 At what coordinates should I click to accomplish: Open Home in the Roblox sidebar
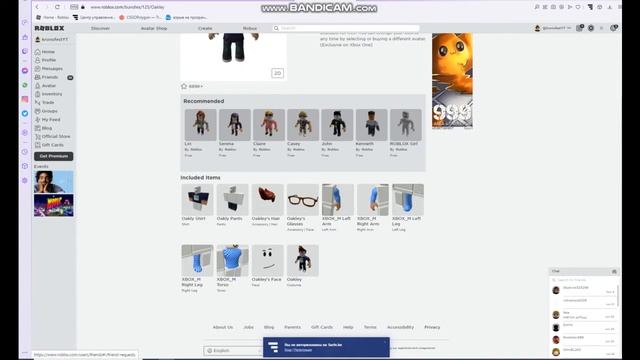point(44,52)
